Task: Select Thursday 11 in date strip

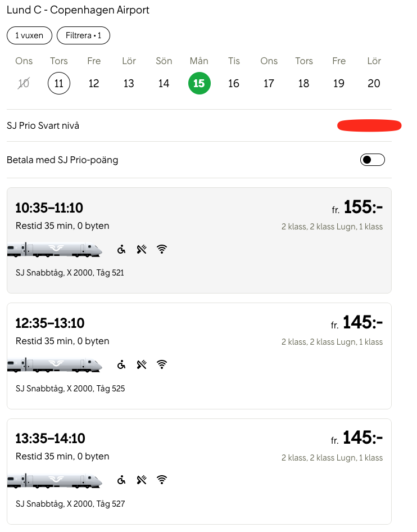Action: coord(59,83)
